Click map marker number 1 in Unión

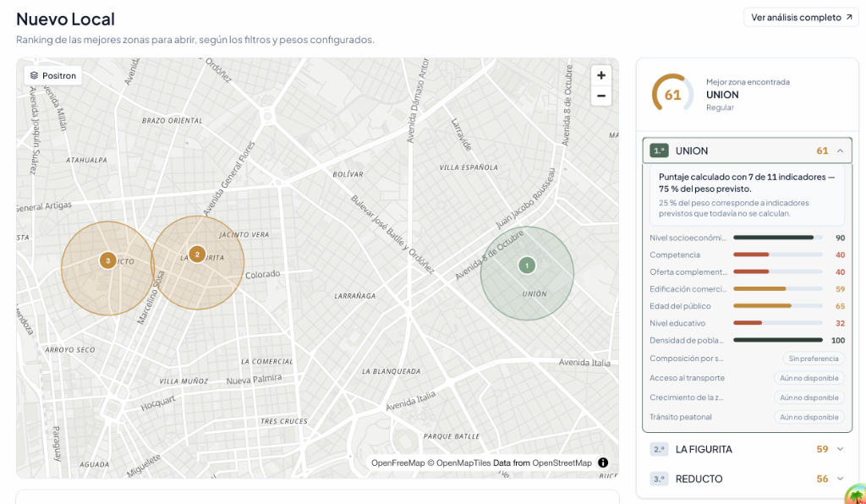527,266
